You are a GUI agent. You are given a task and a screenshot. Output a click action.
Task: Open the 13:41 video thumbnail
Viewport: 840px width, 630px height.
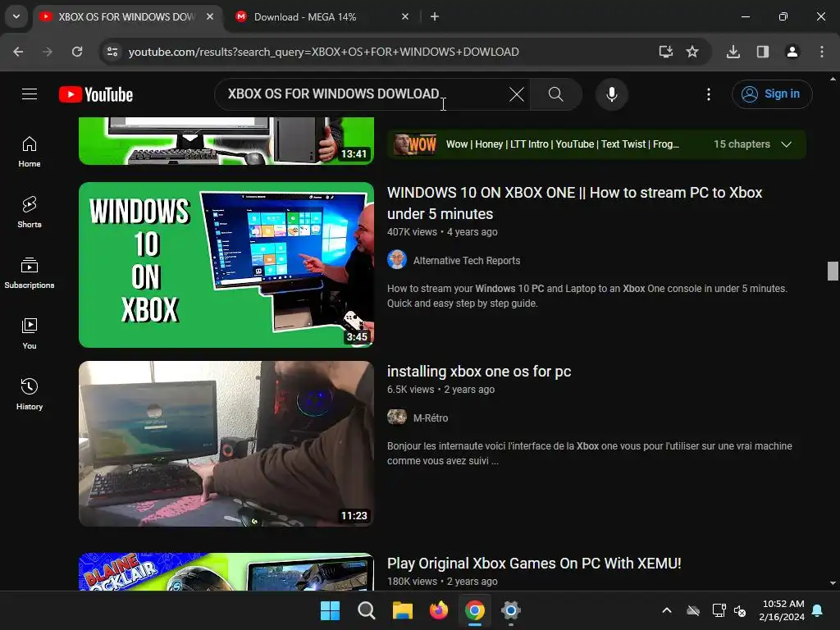point(226,140)
